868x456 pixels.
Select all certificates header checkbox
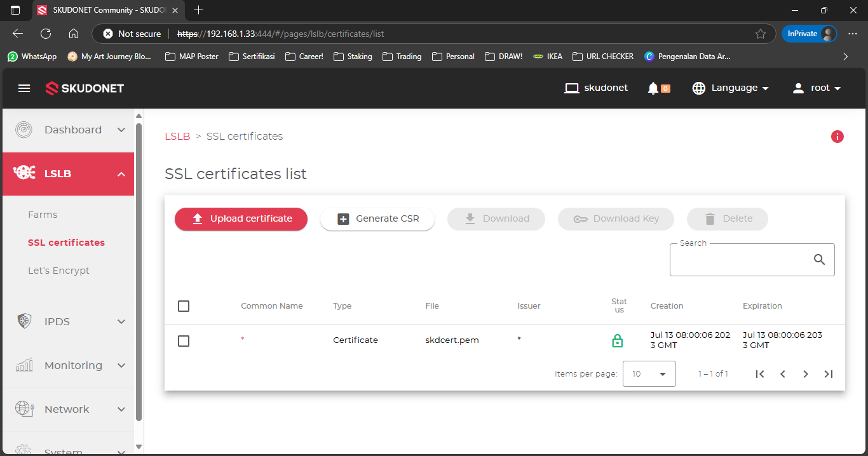tap(184, 306)
